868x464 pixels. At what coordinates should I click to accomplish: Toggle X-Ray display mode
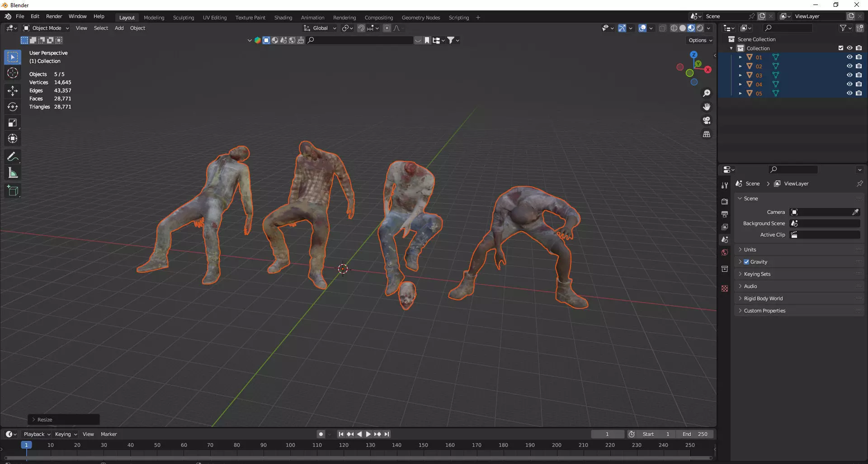pyautogui.click(x=662, y=28)
